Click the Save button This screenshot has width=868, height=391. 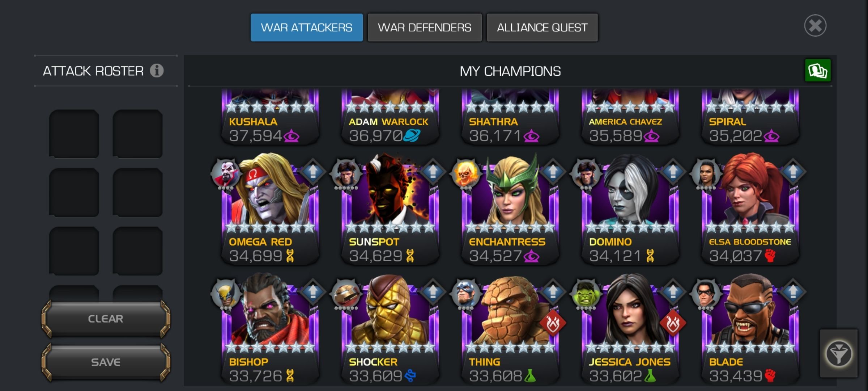[x=106, y=362]
